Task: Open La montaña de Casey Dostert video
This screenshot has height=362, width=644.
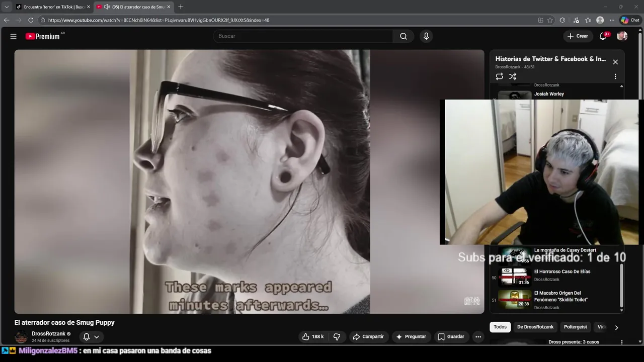Action: (x=565, y=250)
